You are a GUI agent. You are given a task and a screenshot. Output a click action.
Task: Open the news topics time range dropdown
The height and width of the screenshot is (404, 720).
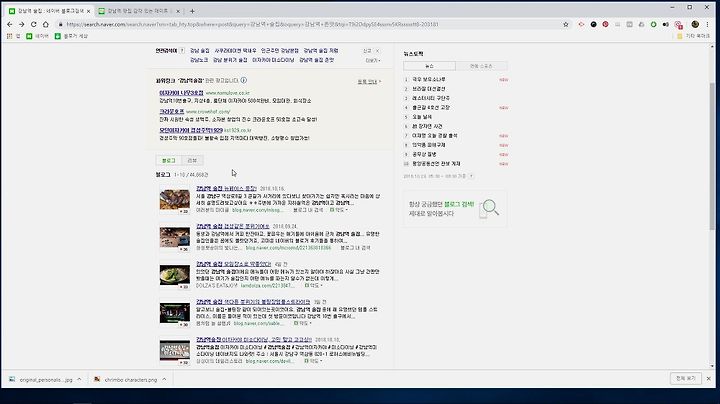471,176
